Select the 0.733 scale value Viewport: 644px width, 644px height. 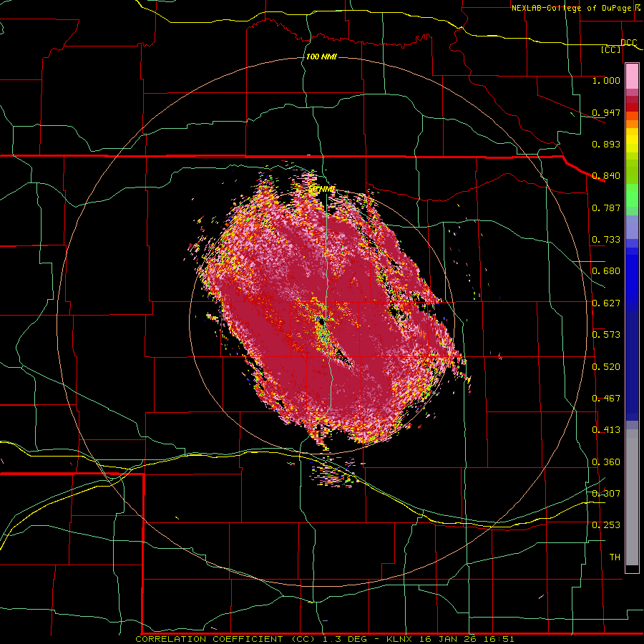pyautogui.click(x=606, y=240)
